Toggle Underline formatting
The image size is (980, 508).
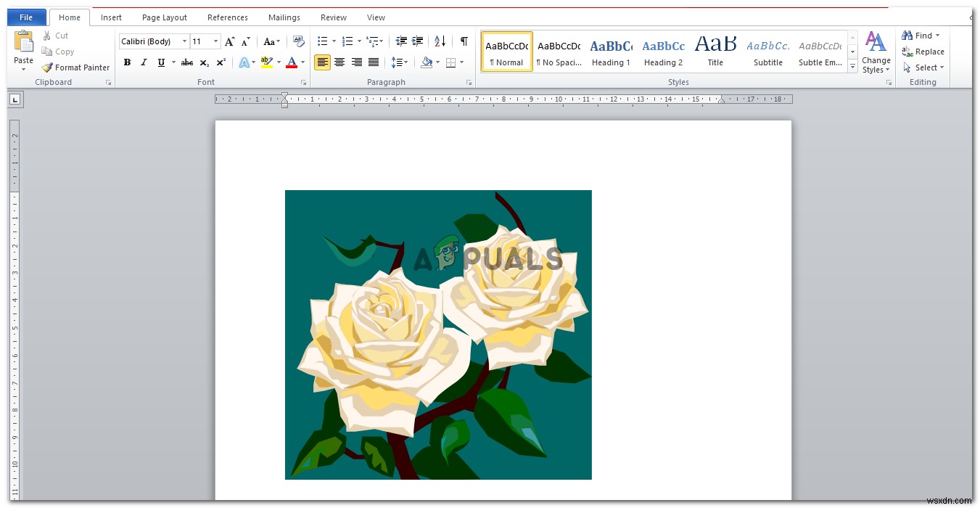tap(161, 62)
